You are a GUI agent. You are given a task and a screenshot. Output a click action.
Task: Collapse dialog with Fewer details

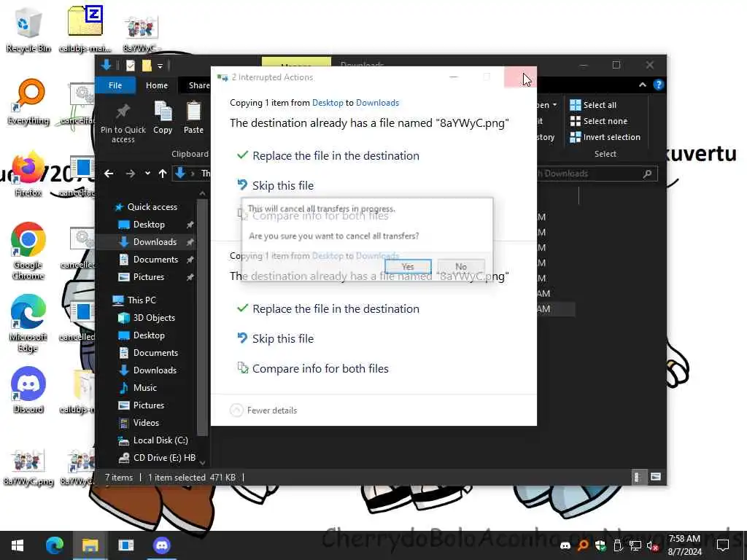coord(263,410)
